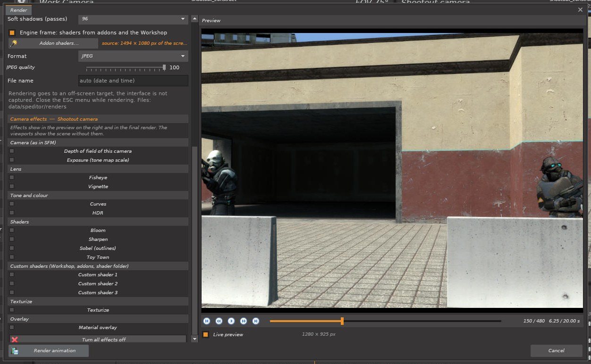
Task: Click the preview timeline slider handle
Action: pos(342,321)
